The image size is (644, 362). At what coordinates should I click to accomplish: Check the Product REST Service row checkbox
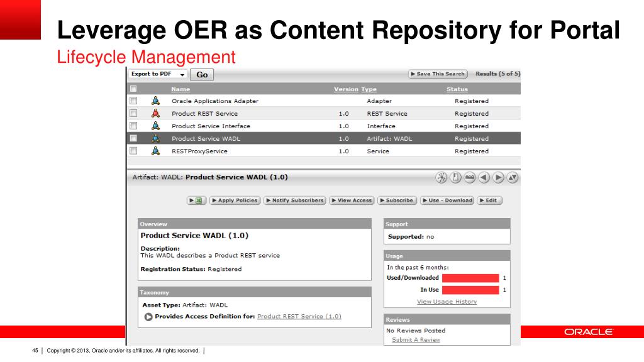pos(133,113)
